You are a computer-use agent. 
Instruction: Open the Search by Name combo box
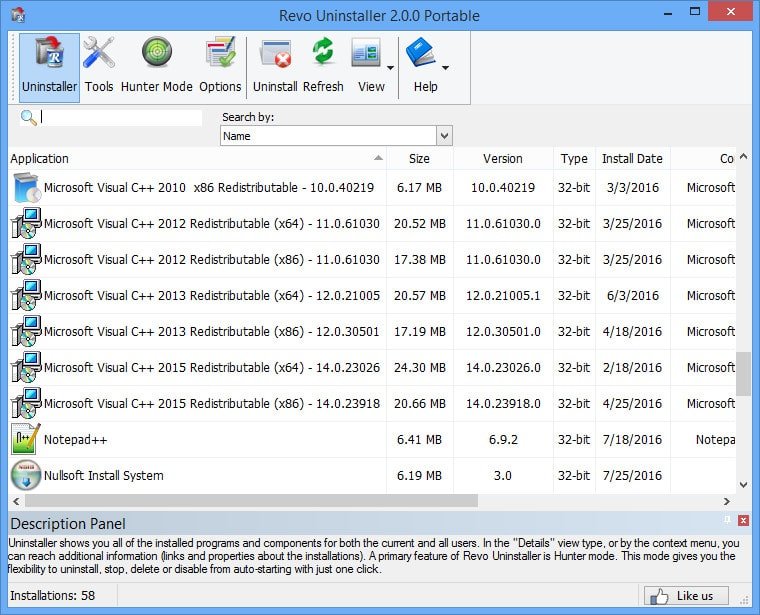click(336, 136)
